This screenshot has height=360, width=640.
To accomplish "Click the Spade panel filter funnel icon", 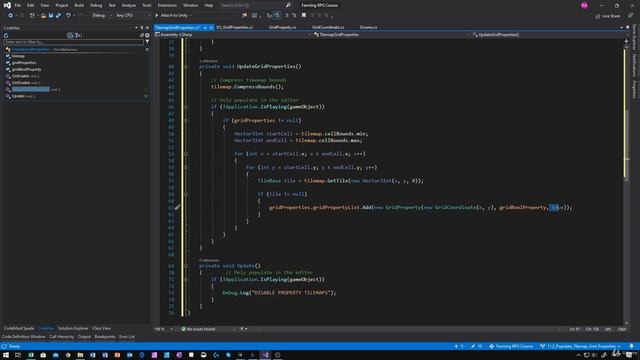I will [147, 42].
